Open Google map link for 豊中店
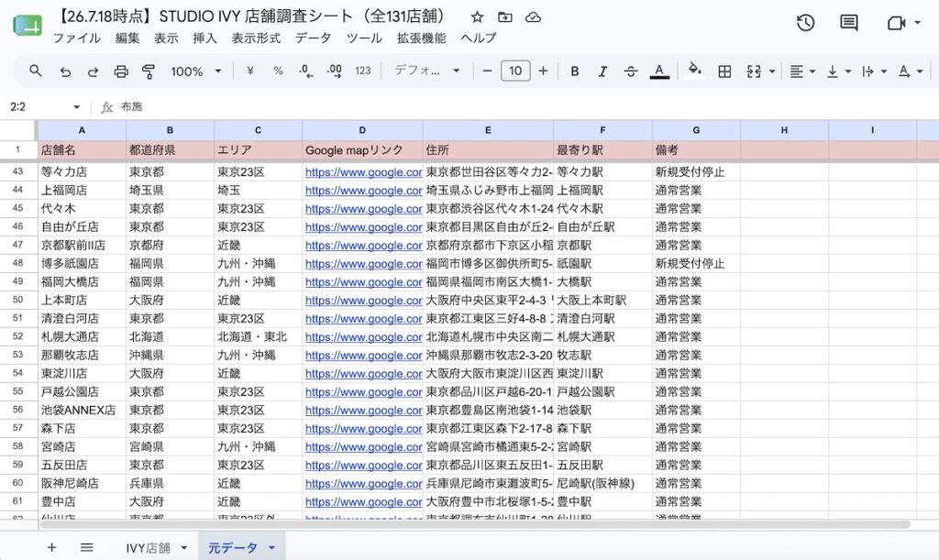This screenshot has width=939, height=560. (x=363, y=502)
